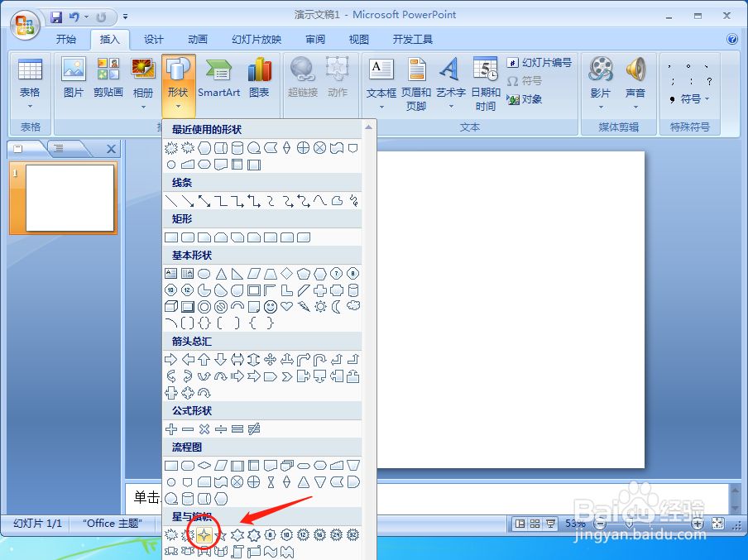The width and height of the screenshot is (748, 560).
Task: Open the Photo Album (相册) dropdown arrow
Action: [x=143, y=107]
